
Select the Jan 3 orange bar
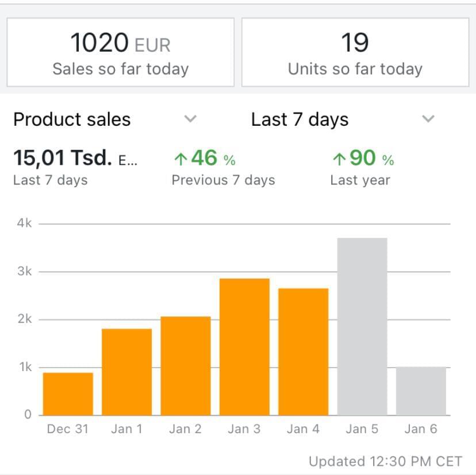pyautogui.click(x=244, y=346)
